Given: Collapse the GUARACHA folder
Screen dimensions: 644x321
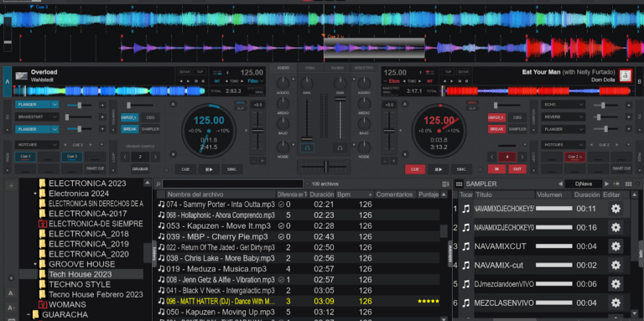Looking at the screenshot, I should (x=29, y=315).
